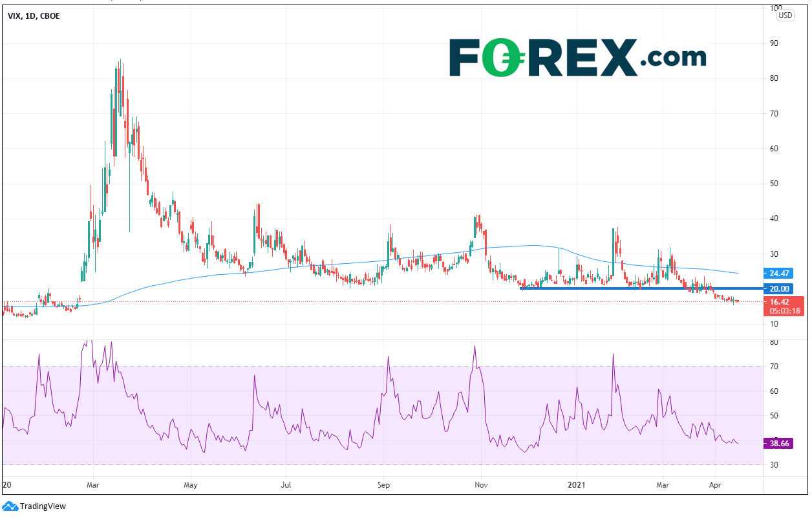Click the Sep label on time axis

(383, 484)
